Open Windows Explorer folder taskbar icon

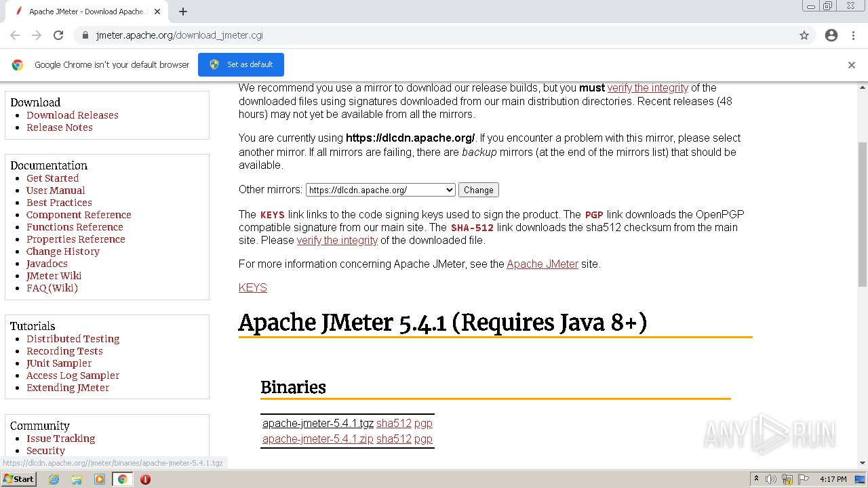(77, 479)
